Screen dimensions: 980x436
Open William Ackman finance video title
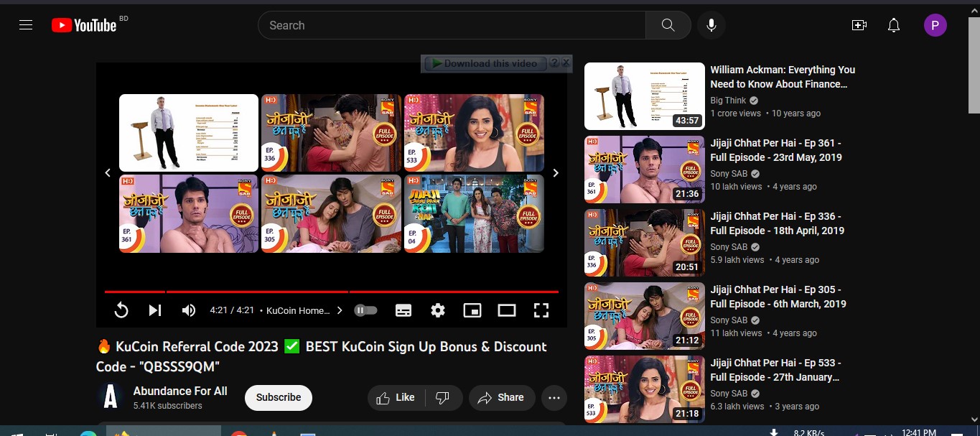point(783,77)
